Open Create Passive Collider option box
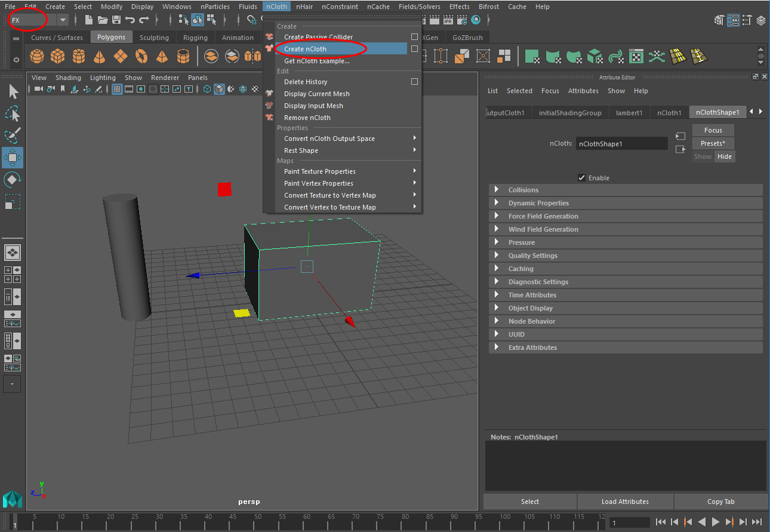The width and height of the screenshot is (770, 532). click(414, 37)
